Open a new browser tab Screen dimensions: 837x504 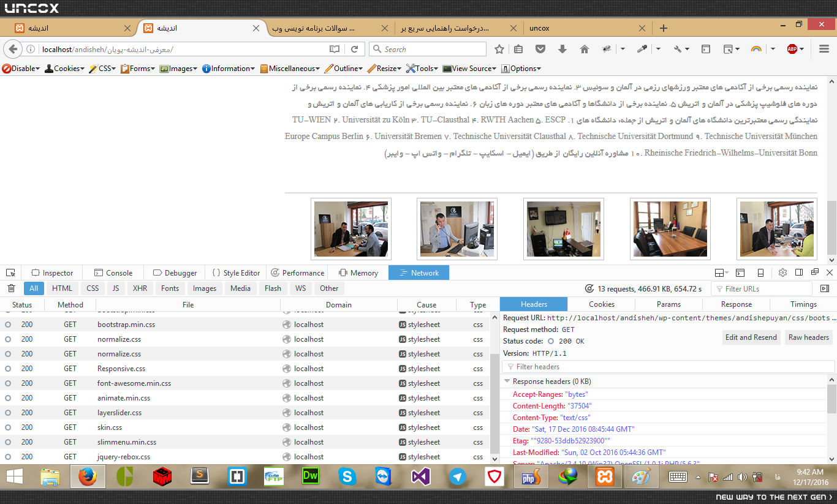[x=663, y=28]
